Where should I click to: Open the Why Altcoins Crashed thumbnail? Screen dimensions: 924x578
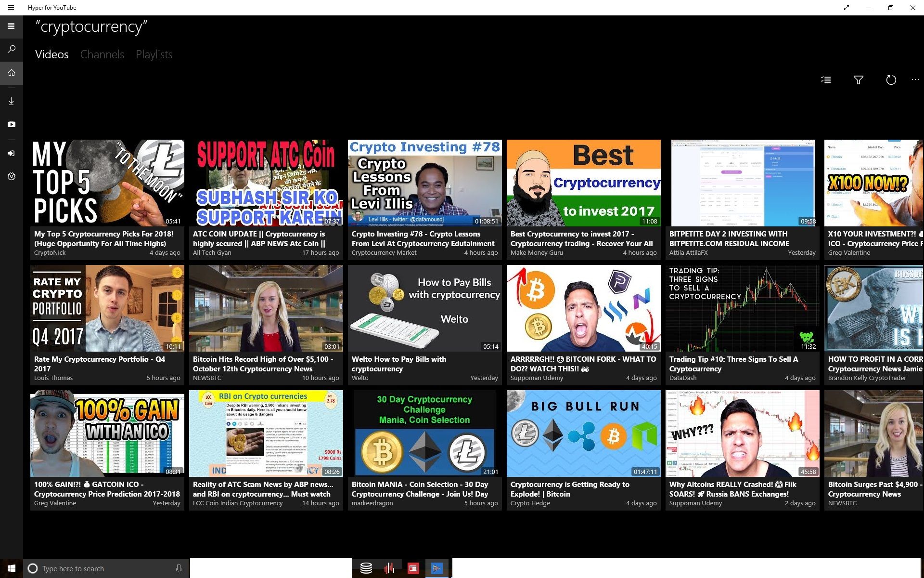743,433
